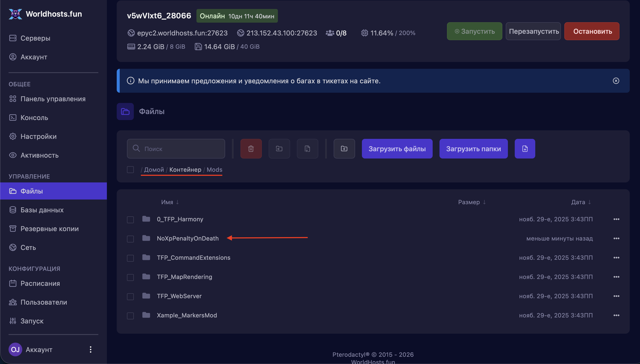The image size is (640, 364).
Task: Open the TFP_MapRendering folder
Action: 184,277
